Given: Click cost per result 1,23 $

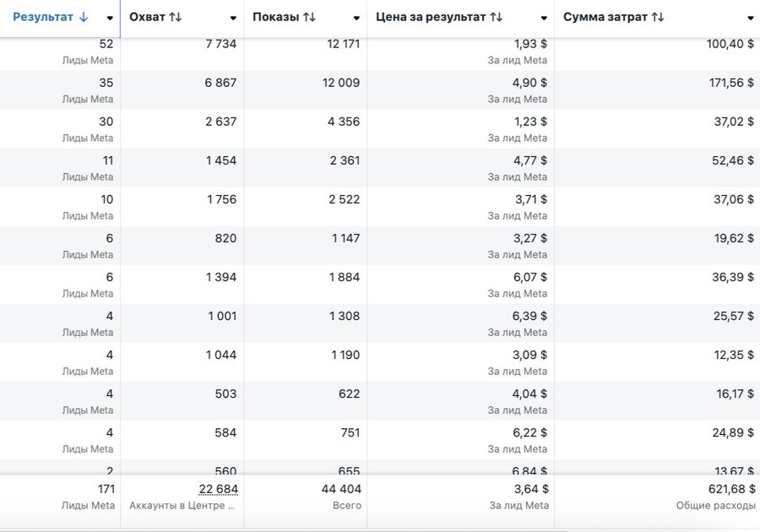Looking at the screenshot, I should pos(531,122).
